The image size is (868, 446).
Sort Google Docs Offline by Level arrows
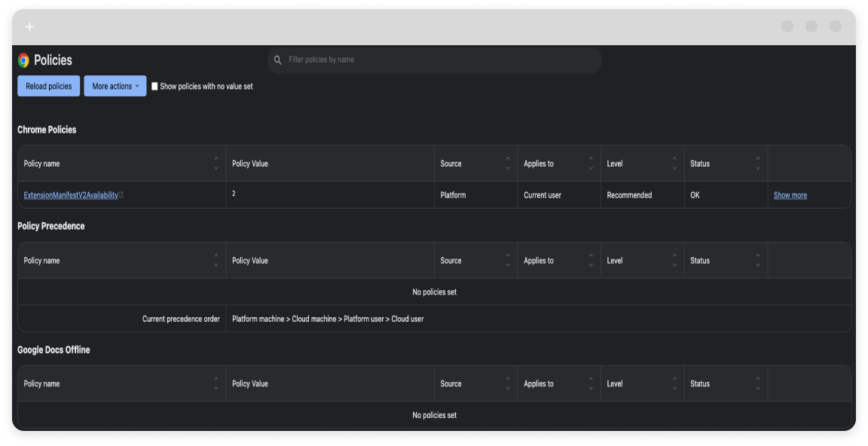coord(674,383)
